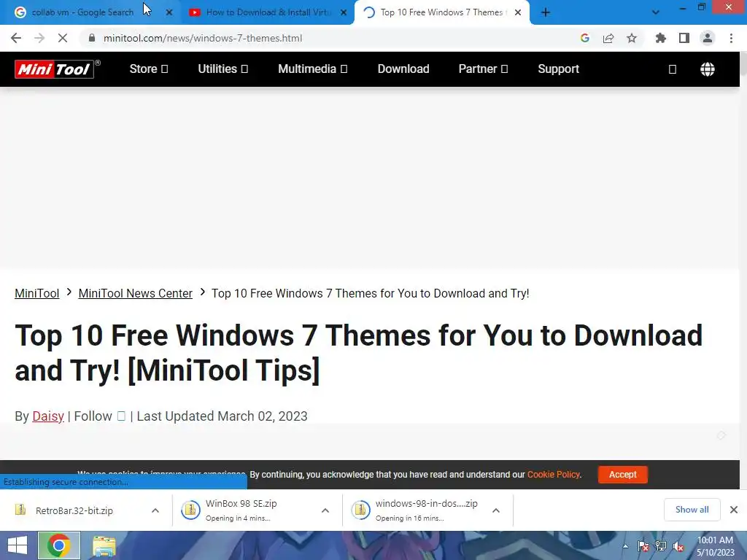
Task: Expand options for RetroBar.32-bit.zip
Action: click(x=155, y=510)
